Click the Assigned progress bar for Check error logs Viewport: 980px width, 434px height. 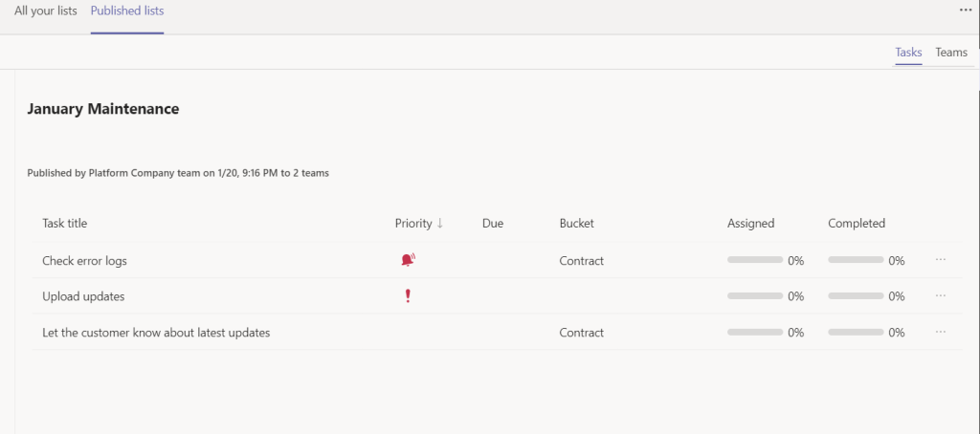tap(755, 260)
